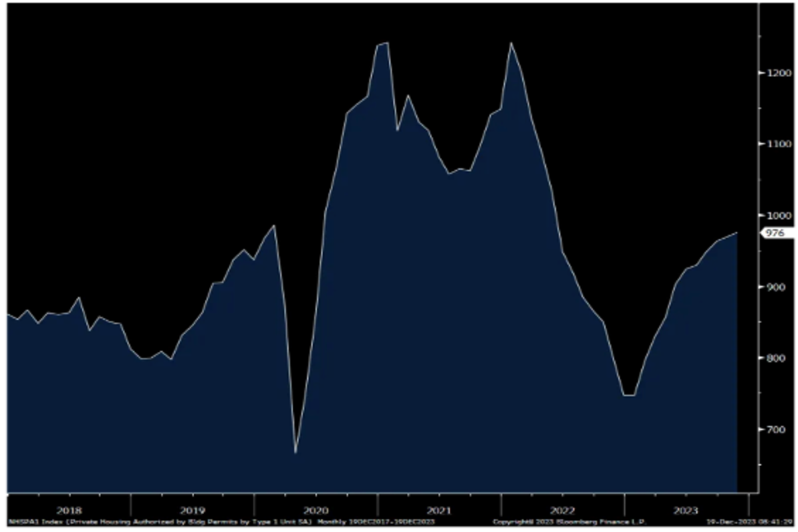Click the 2023 year label
798x532 pixels.
(685, 511)
